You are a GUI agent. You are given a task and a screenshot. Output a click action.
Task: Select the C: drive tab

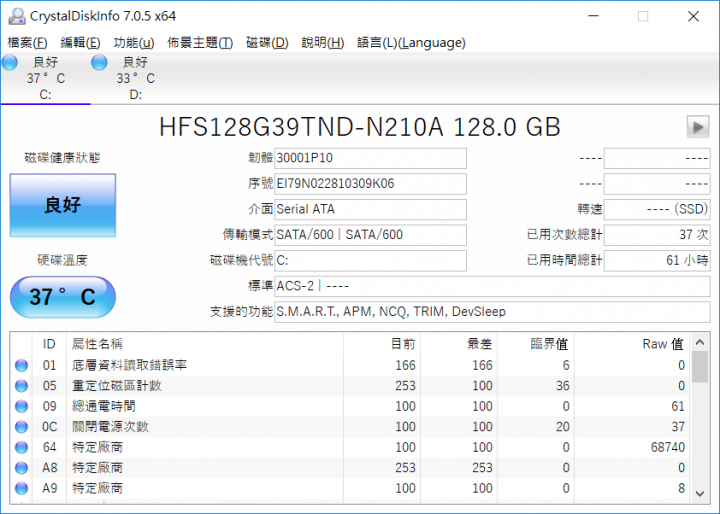[x=45, y=79]
